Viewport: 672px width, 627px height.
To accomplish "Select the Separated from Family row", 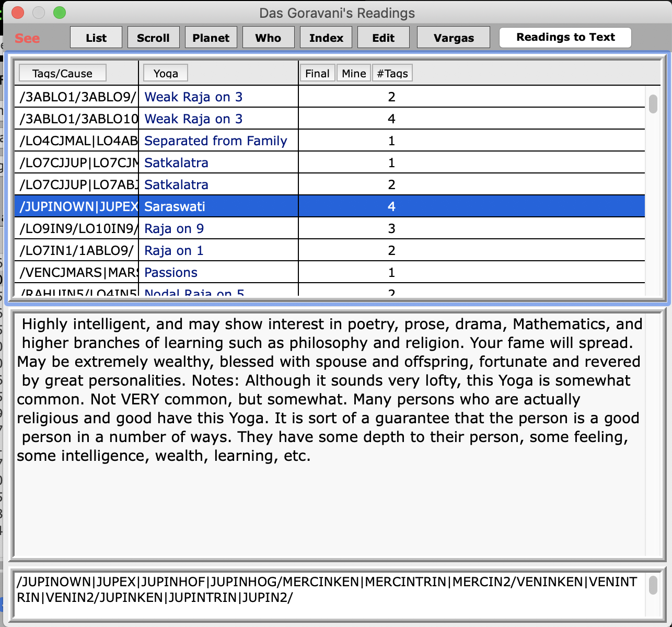I will pos(215,141).
